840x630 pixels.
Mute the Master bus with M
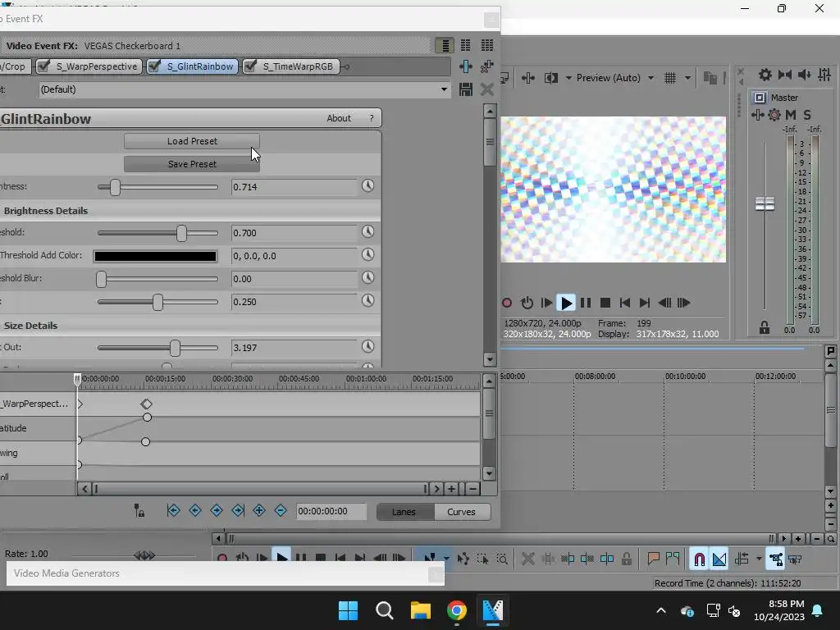791,115
